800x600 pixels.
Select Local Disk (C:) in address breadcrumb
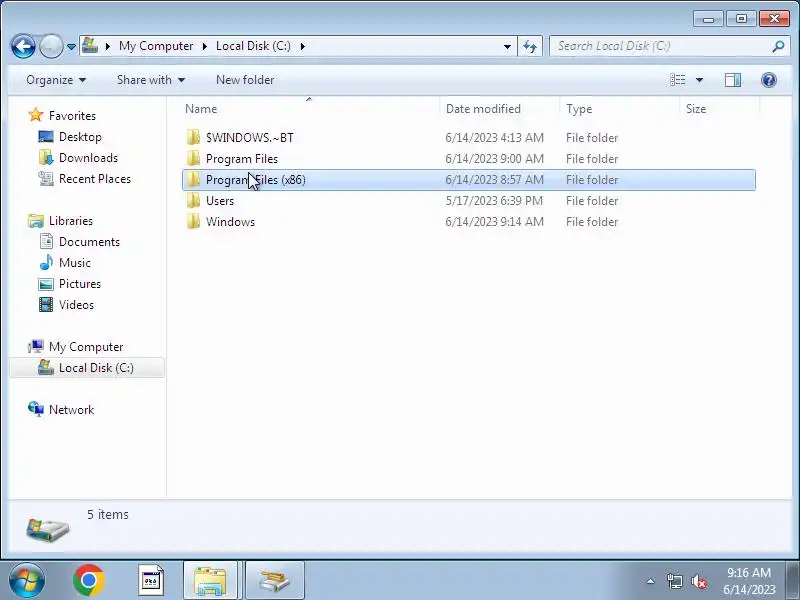tap(253, 46)
